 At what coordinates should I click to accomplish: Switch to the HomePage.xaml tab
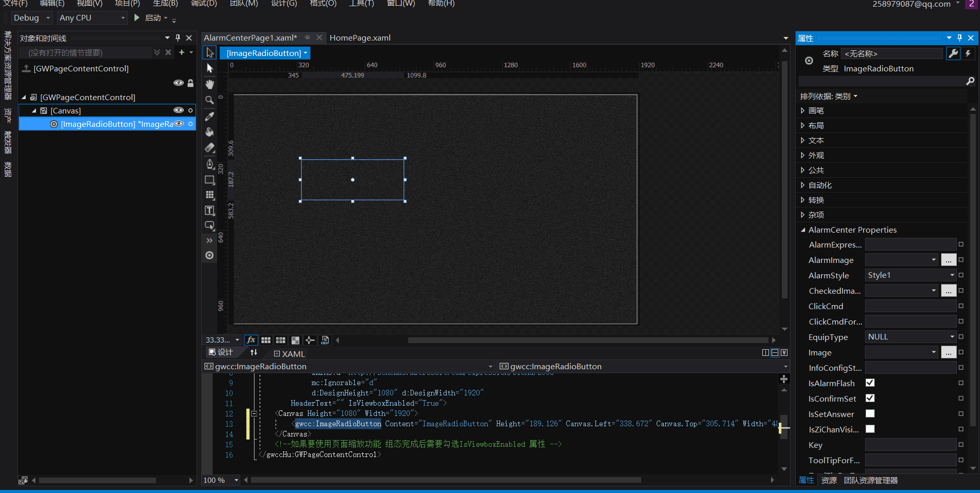click(360, 37)
